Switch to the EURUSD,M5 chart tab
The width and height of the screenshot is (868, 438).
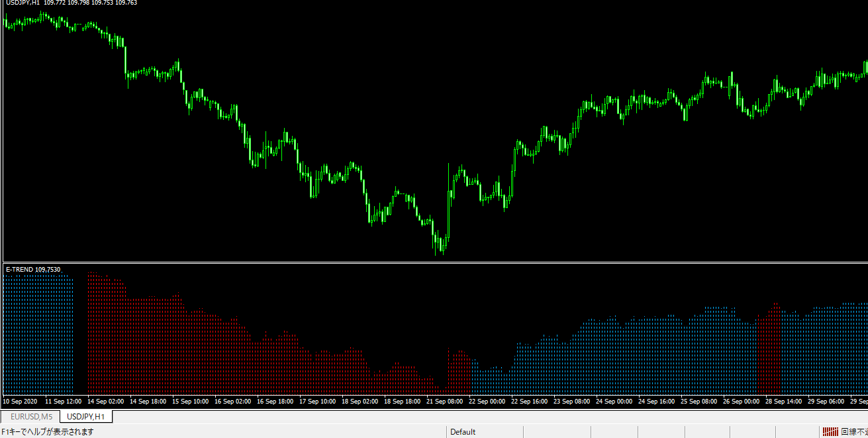[x=30, y=417]
